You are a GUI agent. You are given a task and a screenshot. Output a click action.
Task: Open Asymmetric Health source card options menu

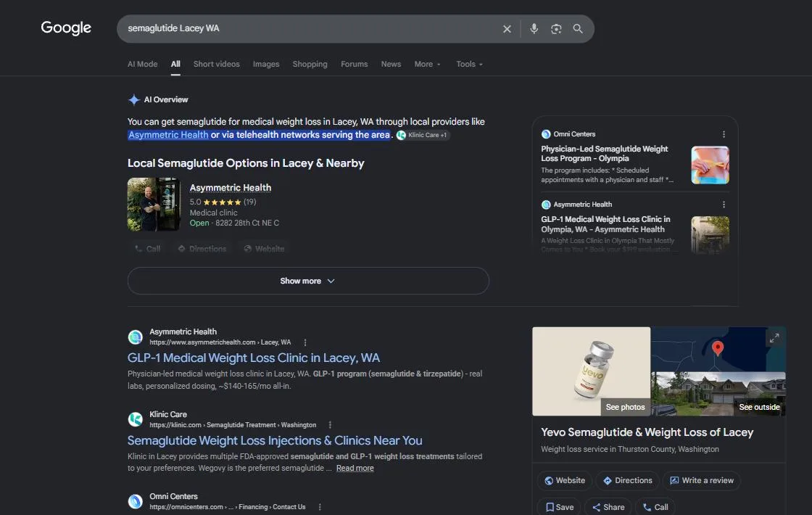click(724, 205)
